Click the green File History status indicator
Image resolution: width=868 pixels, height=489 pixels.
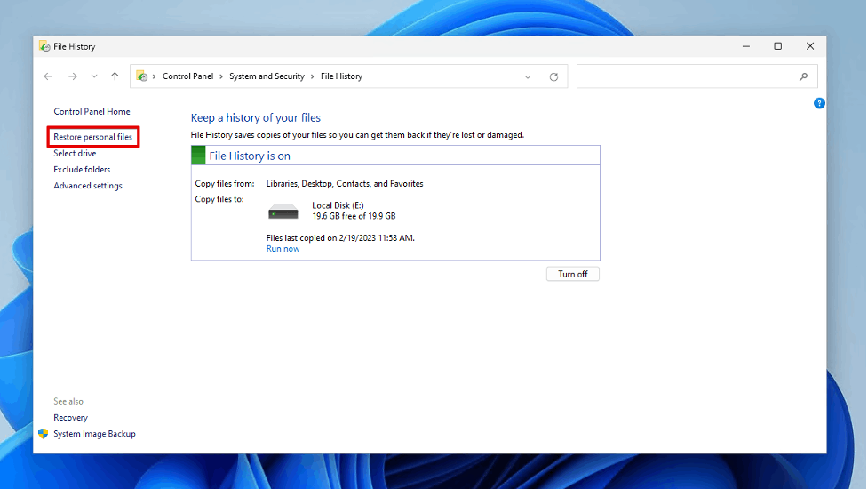198,156
